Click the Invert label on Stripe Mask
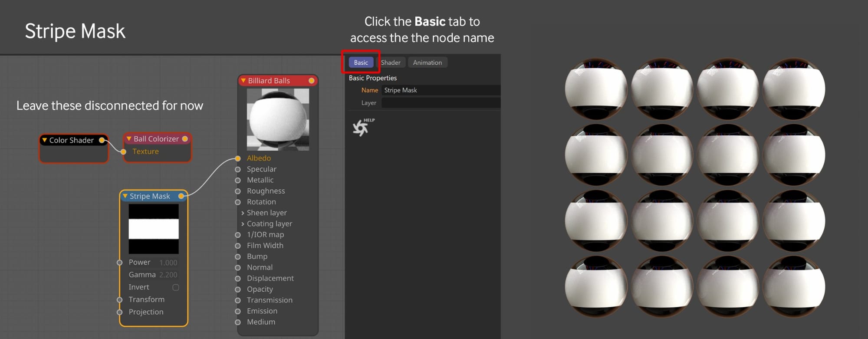The width and height of the screenshot is (868, 339). 139,287
